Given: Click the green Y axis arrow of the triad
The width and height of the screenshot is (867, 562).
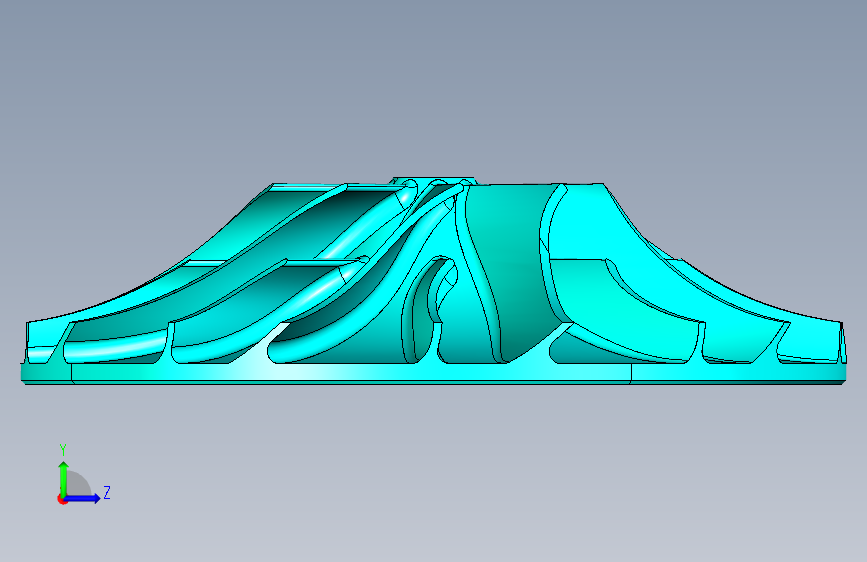Looking at the screenshot, I should point(64,479).
